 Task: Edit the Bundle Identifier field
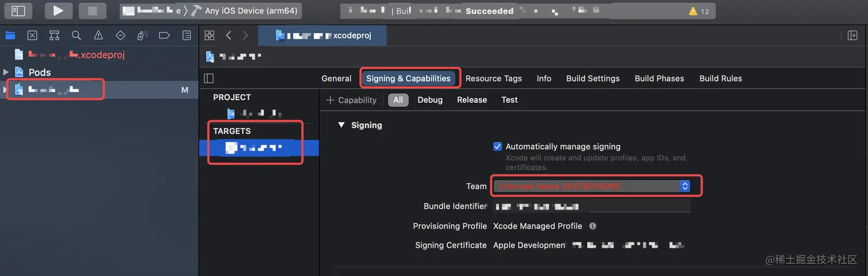(x=591, y=206)
